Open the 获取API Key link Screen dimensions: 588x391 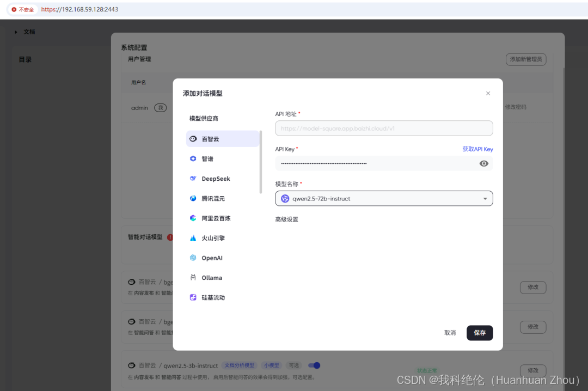click(478, 149)
